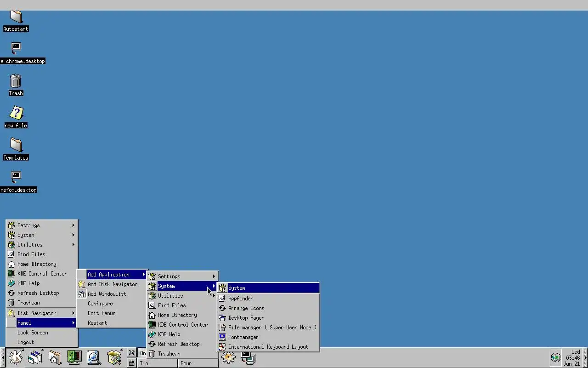Select Fontmanager in the System submenu
The width and height of the screenshot is (588, 368).
point(268,337)
